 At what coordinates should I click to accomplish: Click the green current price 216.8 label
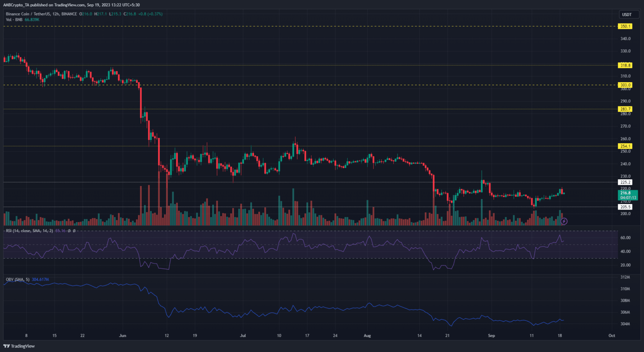(627, 195)
